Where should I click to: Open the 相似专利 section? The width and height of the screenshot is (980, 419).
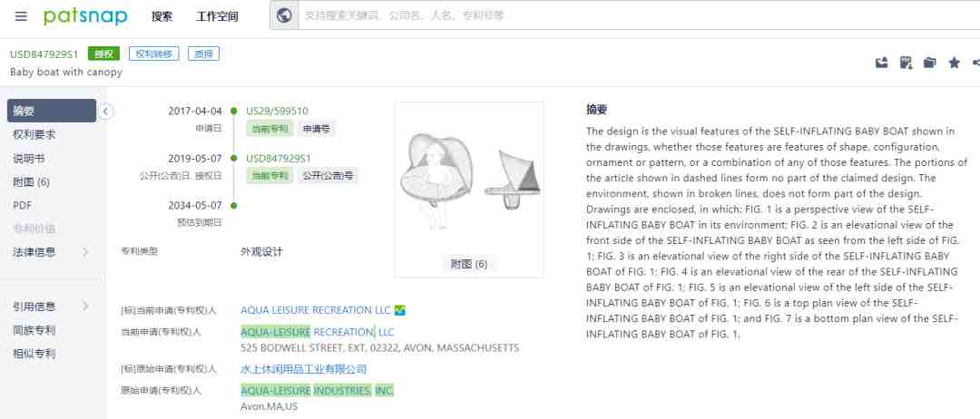tap(34, 354)
